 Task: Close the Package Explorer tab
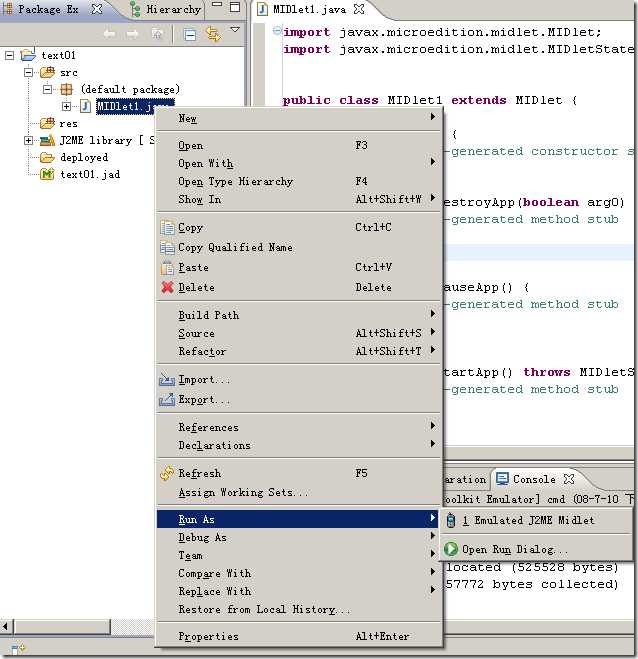click(x=97, y=9)
